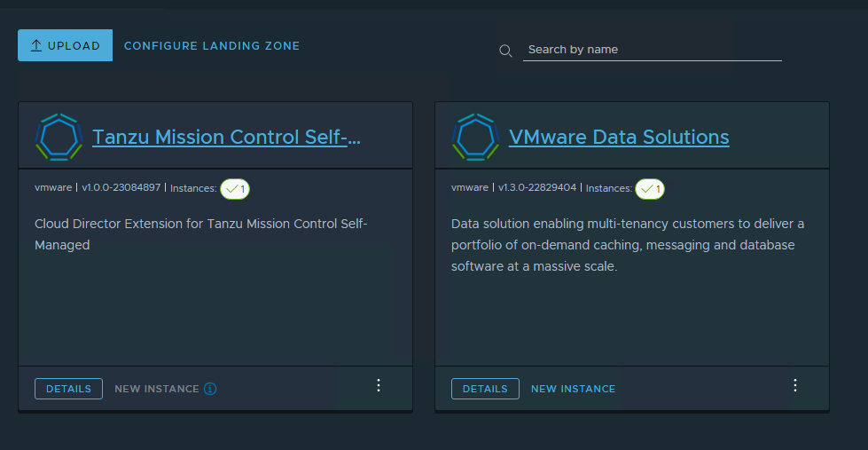Expand the VMware Data Solutions three-dot menu
Image resolution: width=868 pixels, height=450 pixels.
(x=795, y=385)
